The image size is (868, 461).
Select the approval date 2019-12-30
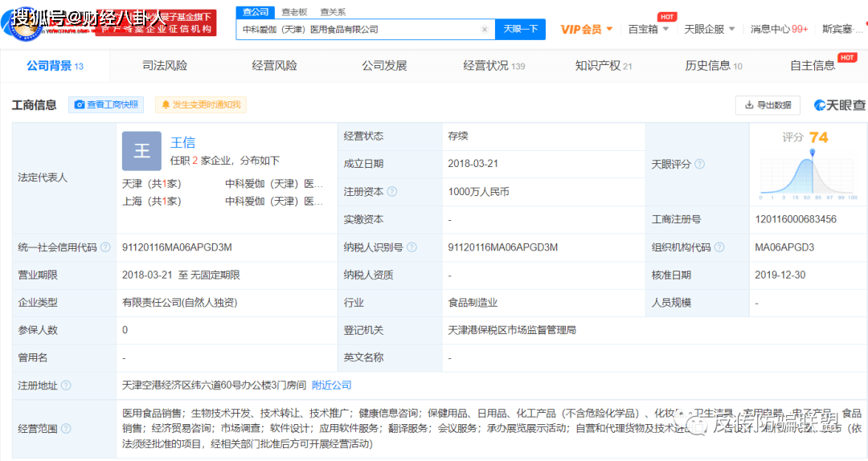[780, 275]
